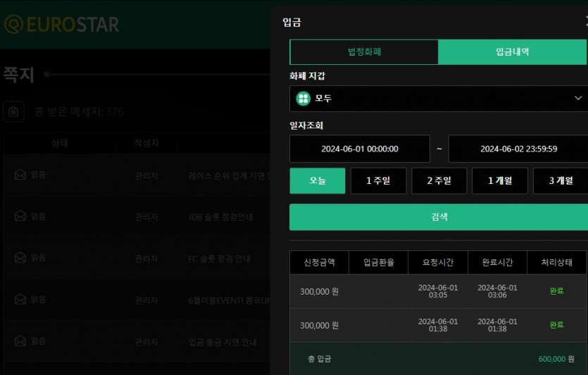The image size is (588, 375).
Task: Click envelope icon of FC 슬롯 점검 message
Action: click(x=20, y=257)
